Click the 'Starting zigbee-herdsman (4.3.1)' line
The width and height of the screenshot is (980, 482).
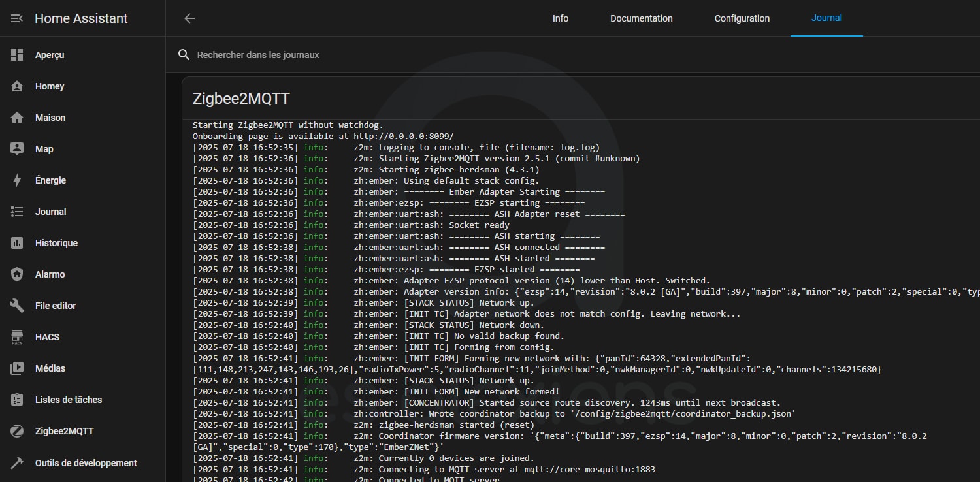[x=366, y=169]
